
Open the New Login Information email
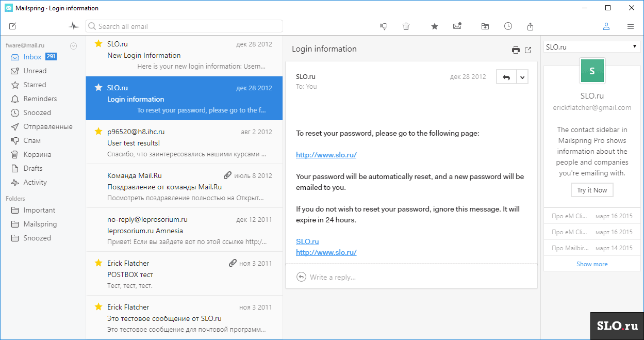click(184, 55)
